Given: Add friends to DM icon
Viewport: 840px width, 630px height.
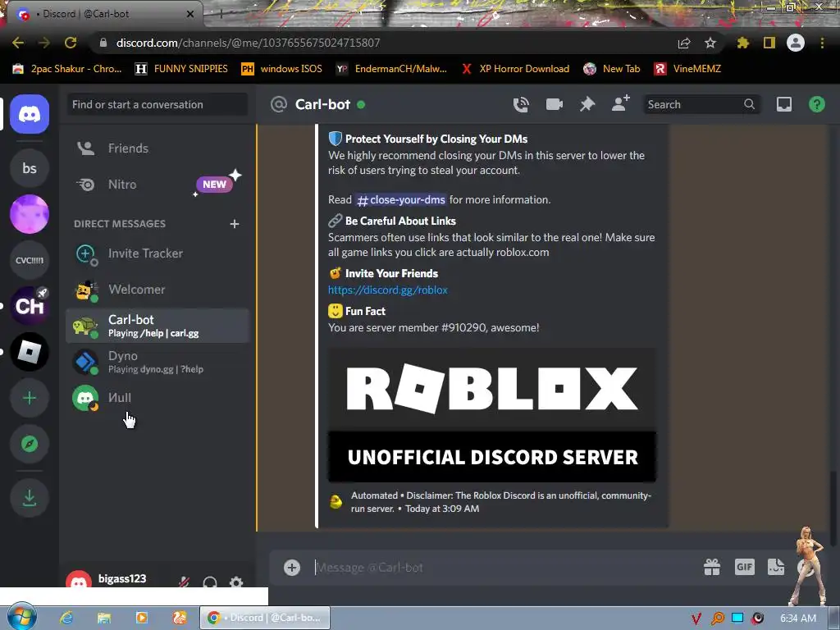Looking at the screenshot, I should pyautogui.click(x=620, y=103).
